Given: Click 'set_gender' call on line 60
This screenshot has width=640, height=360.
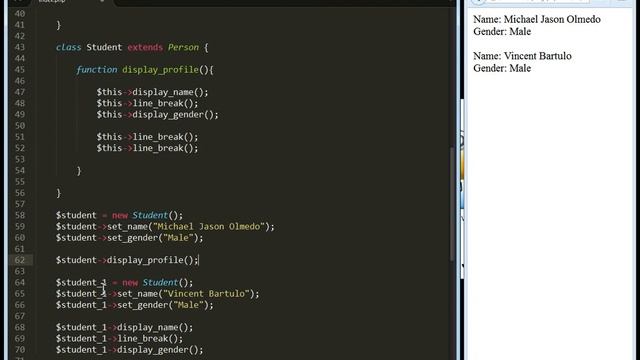Looking at the screenshot, I should pyautogui.click(x=132, y=238).
